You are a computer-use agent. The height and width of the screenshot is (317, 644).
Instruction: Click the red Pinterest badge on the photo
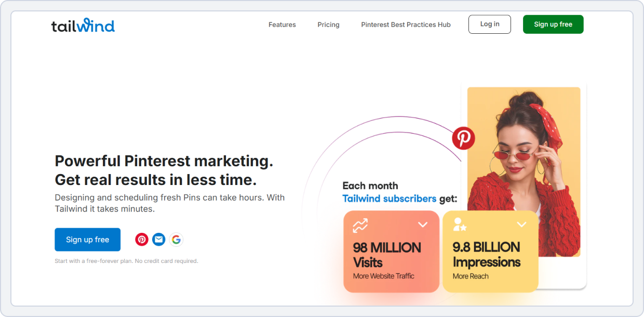tap(463, 139)
